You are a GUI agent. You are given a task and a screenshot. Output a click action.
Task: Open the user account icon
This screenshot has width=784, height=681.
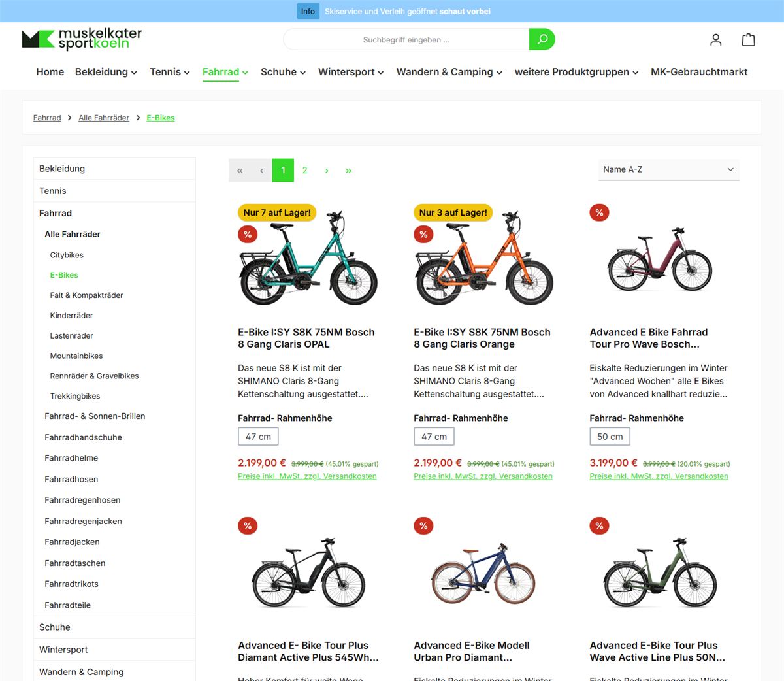(x=716, y=40)
